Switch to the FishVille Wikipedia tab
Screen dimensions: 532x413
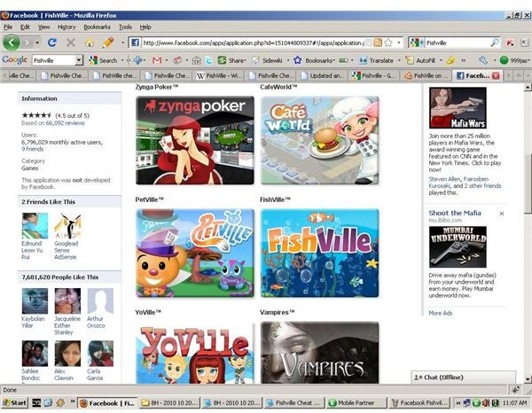220,75
